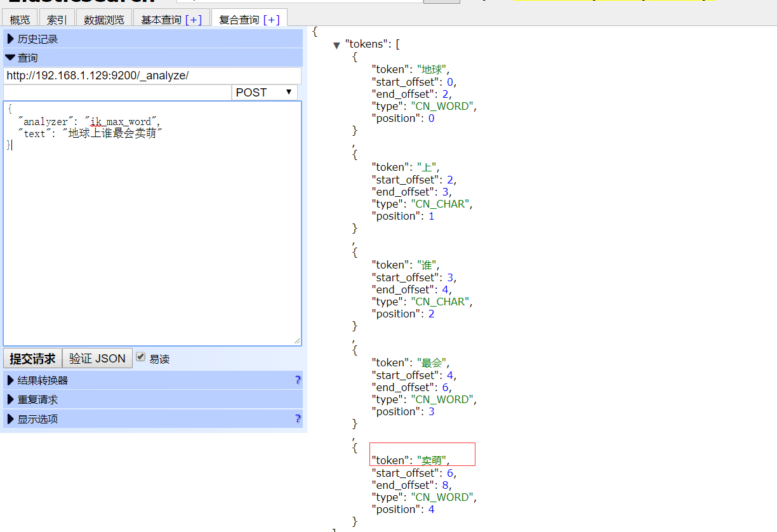777x532 pixels.
Task: Click the 提交请求 button
Action: coord(32,359)
